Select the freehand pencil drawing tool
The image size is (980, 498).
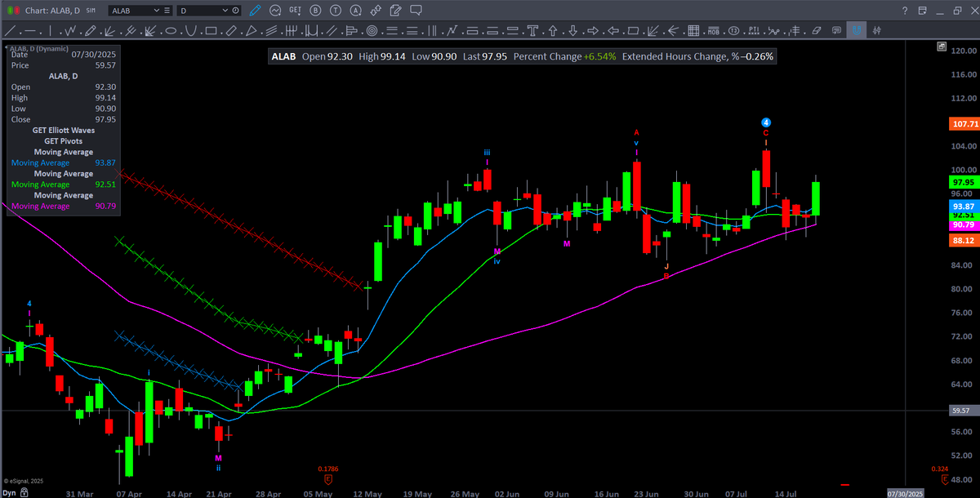point(90,30)
